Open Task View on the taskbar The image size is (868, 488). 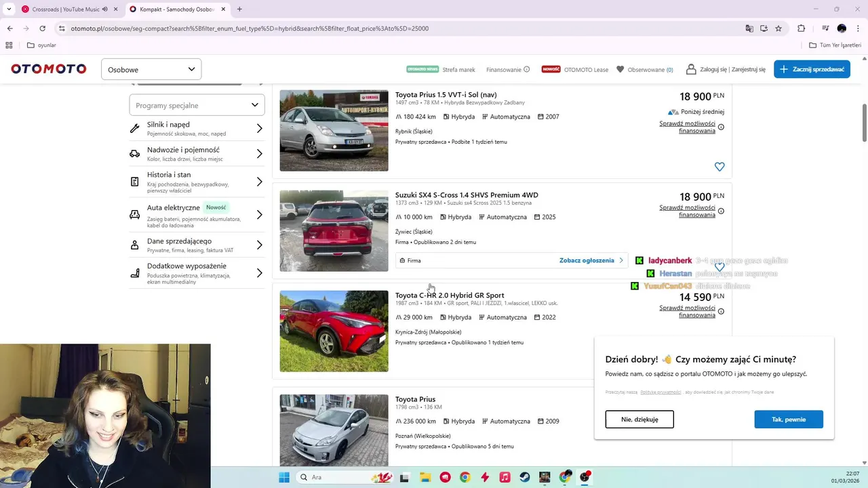coord(405,477)
